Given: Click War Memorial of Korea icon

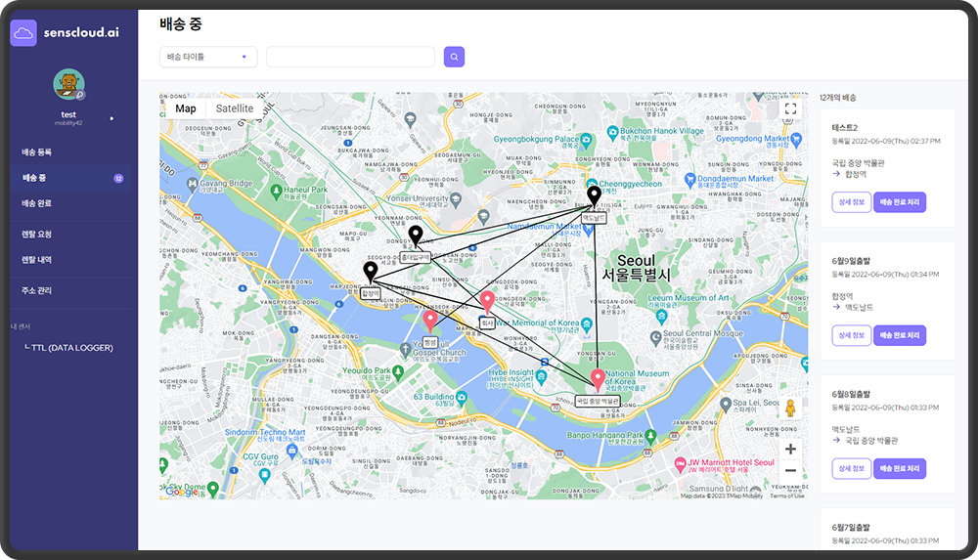Looking at the screenshot, I should point(586,323).
